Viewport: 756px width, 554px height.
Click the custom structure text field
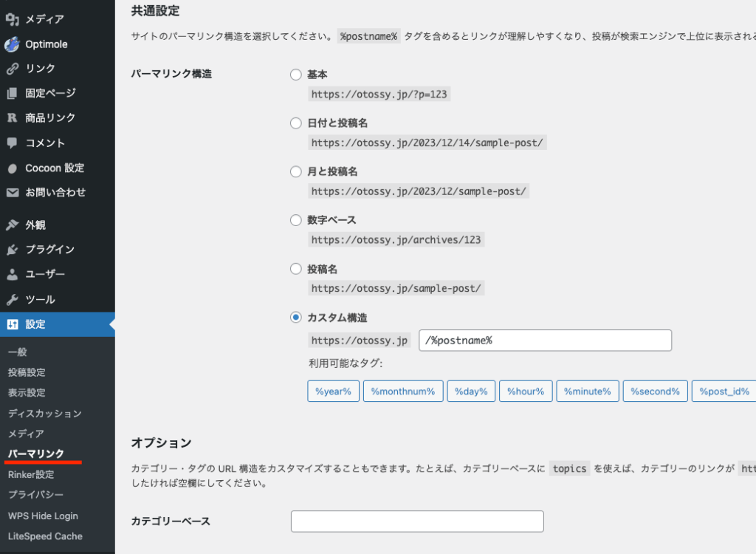(545, 341)
